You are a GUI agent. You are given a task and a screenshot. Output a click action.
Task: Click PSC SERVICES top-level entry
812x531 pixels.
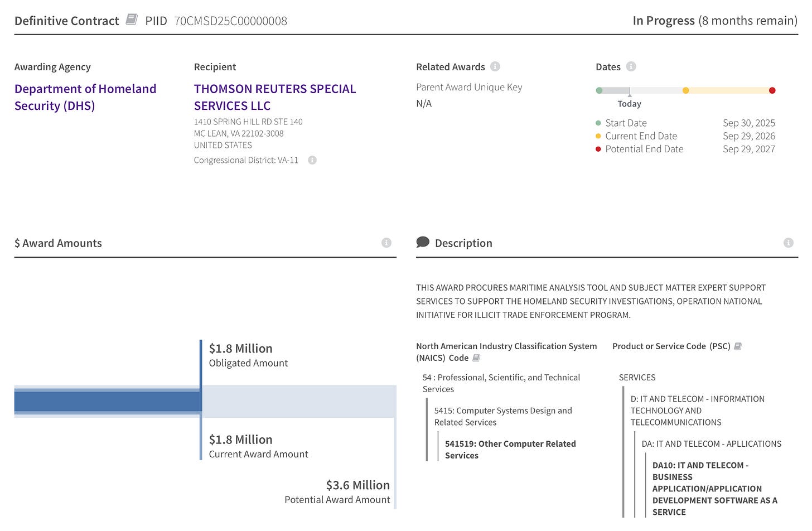[x=637, y=378]
